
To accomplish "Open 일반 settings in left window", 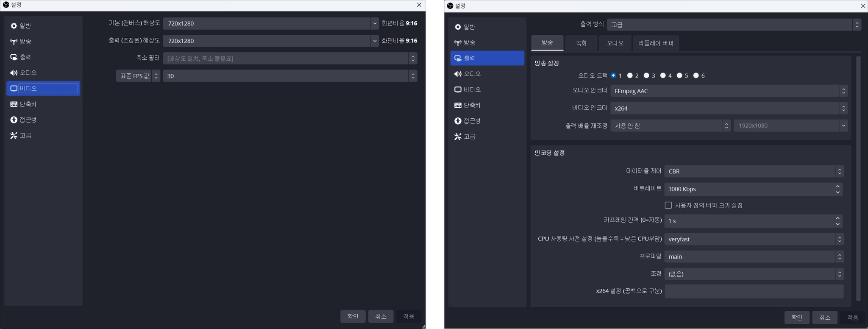I will tap(43, 26).
